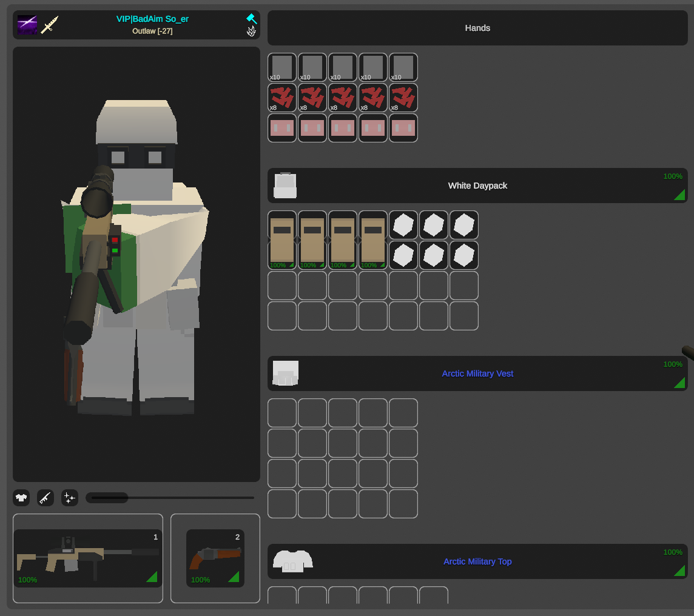Select the fifth gray x10 item in Hands
This screenshot has width=694, height=616.
403,67
